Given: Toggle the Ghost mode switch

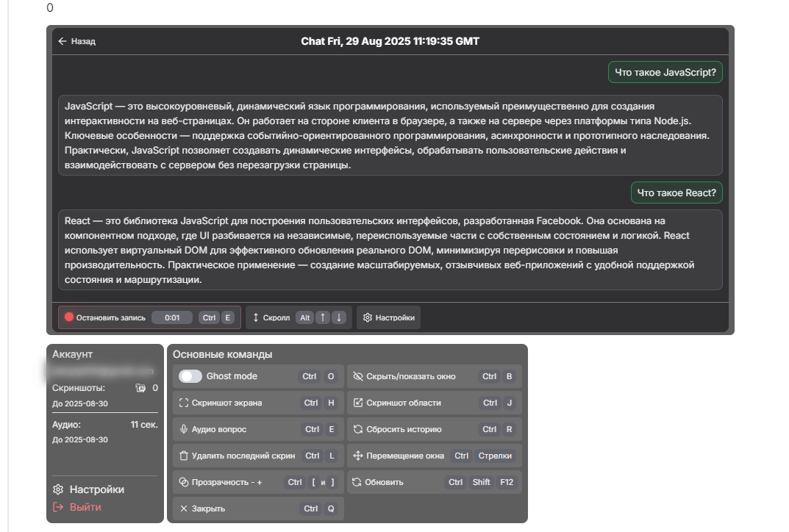Looking at the screenshot, I should click(x=190, y=376).
